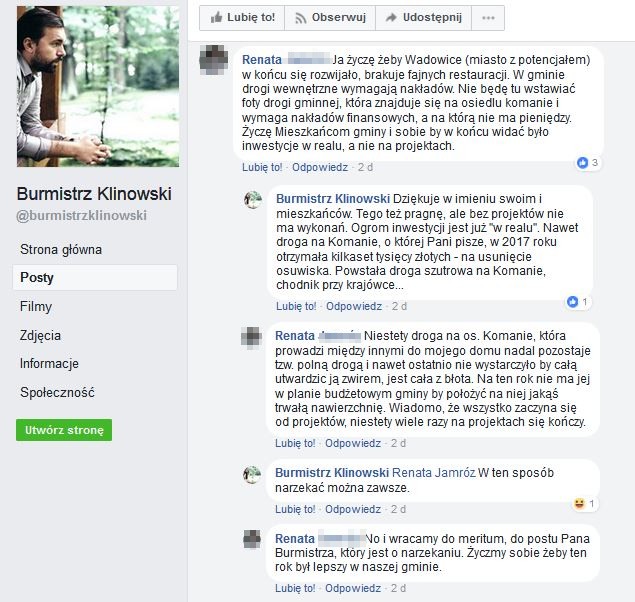Click the like reaction icon with 3 likes
Viewport: 635px width, 602px height.
click(x=582, y=163)
